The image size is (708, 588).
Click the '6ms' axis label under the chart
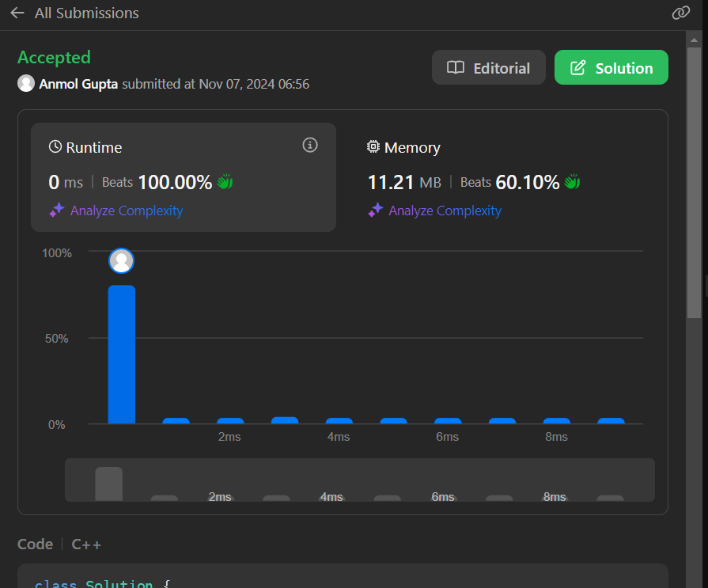(x=448, y=437)
